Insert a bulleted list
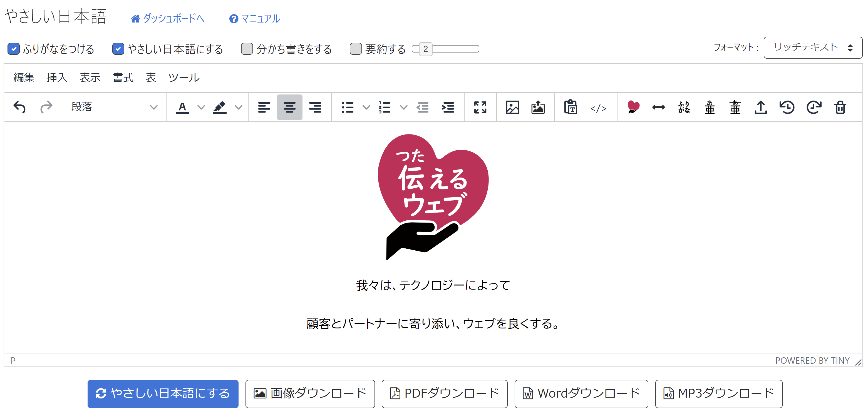Screen dimensions: 868x414 click(348, 108)
